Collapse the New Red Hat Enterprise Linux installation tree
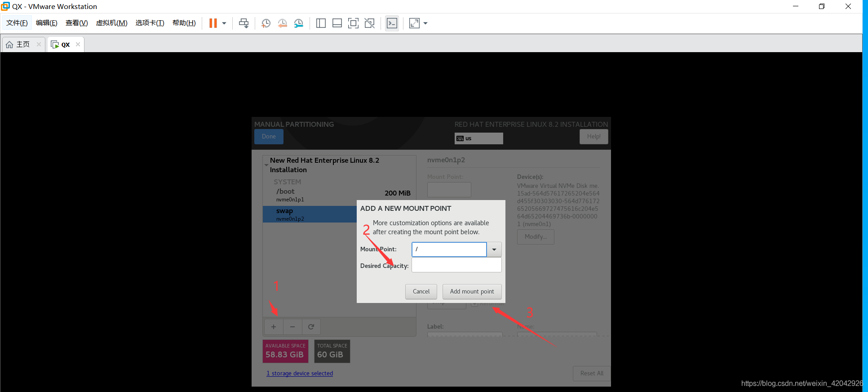868x392 pixels. [x=266, y=165]
